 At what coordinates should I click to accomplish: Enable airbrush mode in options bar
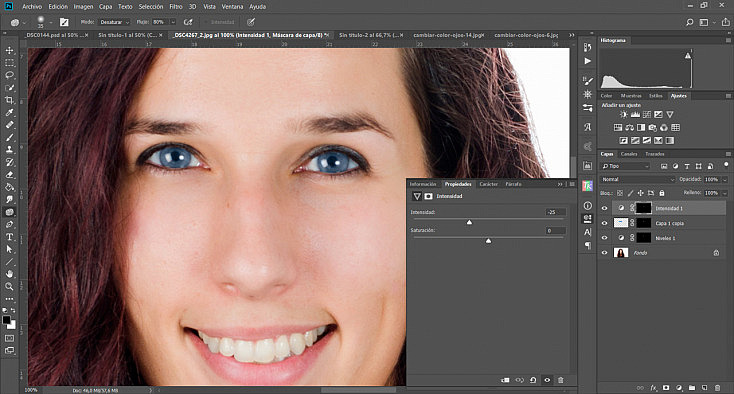pos(188,22)
